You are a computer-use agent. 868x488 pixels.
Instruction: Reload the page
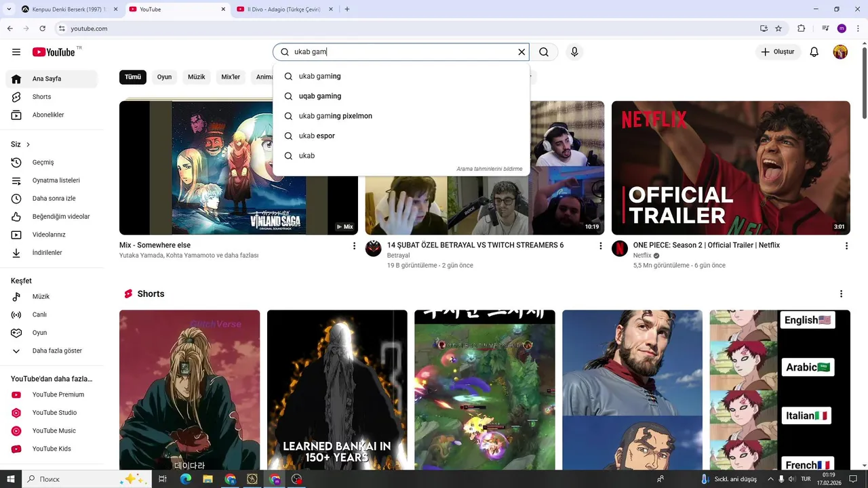tap(42, 28)
